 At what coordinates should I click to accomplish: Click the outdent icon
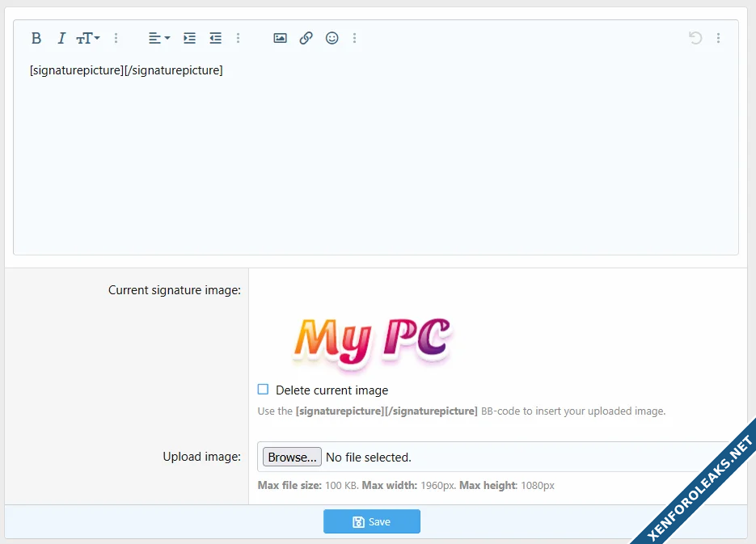[x=215, y=38]
